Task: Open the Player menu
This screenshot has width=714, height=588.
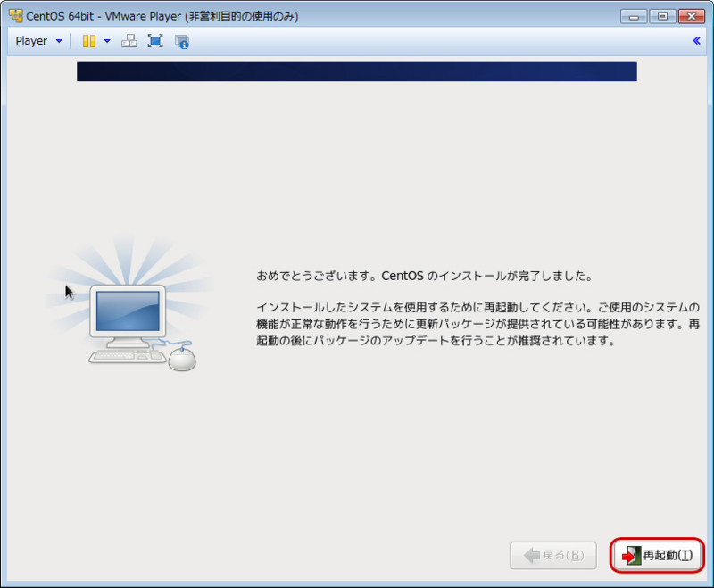Action: (31, 40)
